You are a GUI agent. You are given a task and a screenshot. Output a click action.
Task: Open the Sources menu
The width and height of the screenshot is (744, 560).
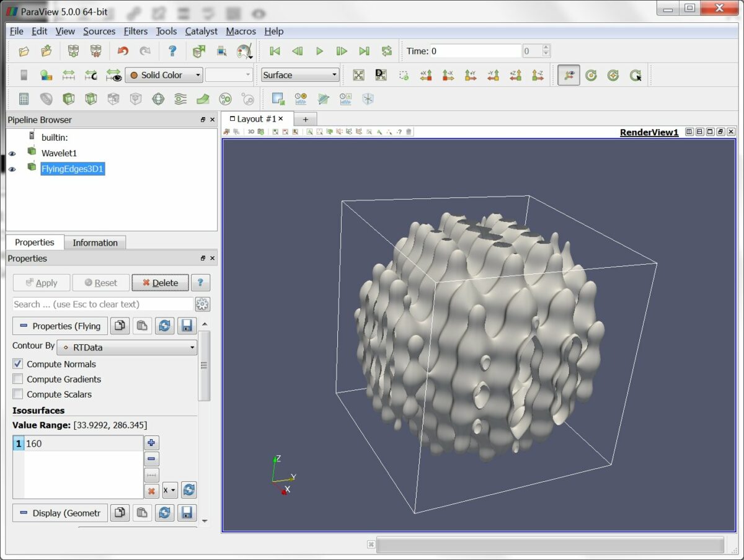click(99, 31)
